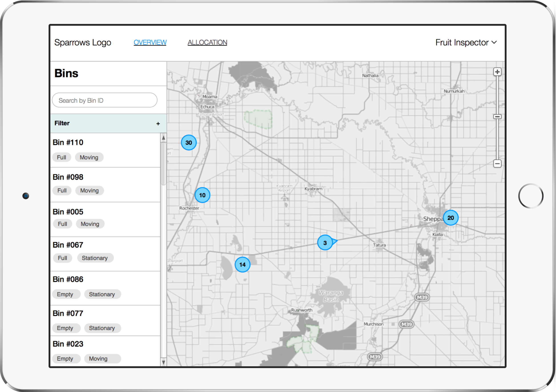Click the bin list scrollbar thumb
Viewport: 556px width, 392px height.
(x=163, y=164)
